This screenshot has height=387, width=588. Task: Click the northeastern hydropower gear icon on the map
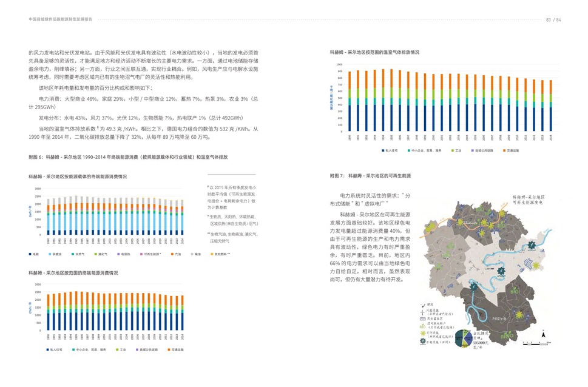coord(532,245)
